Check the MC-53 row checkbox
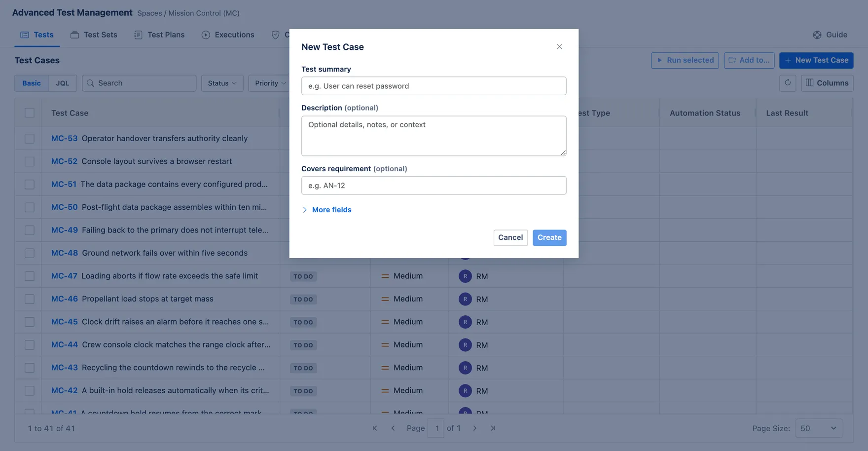868x451 pixels. coord(30,139)
